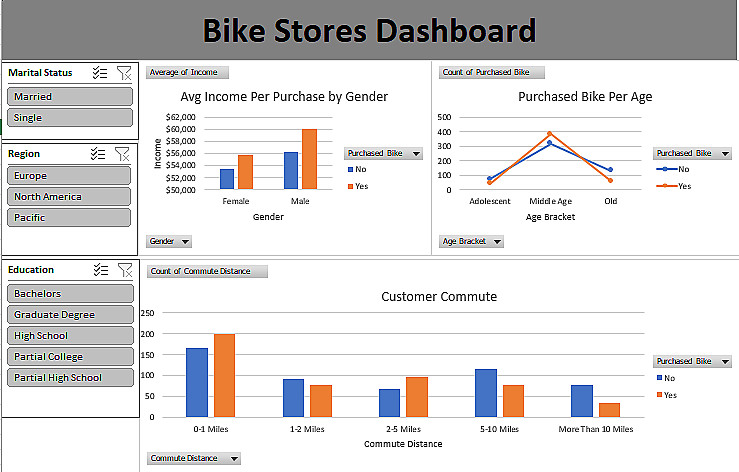Click Average of Income field button

187,72
